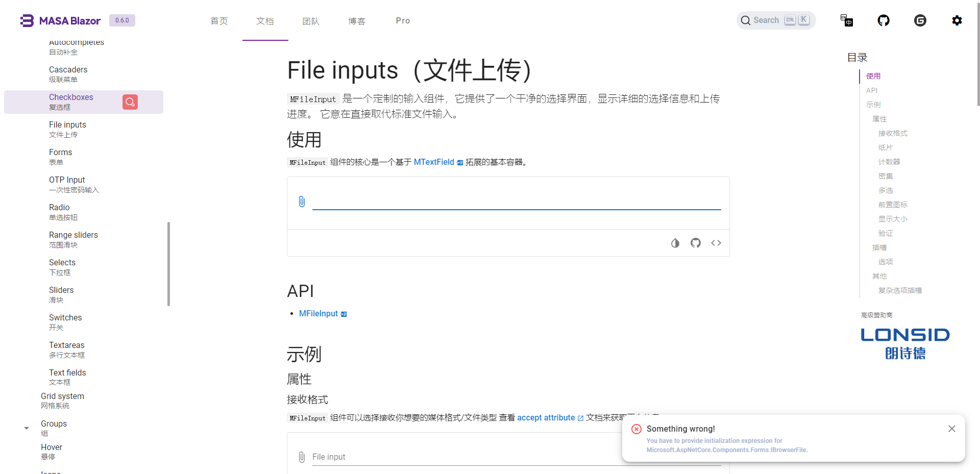This screenshot has height=474, width=980.
Task: Switch to the 博客 tab
Action: 357,21
